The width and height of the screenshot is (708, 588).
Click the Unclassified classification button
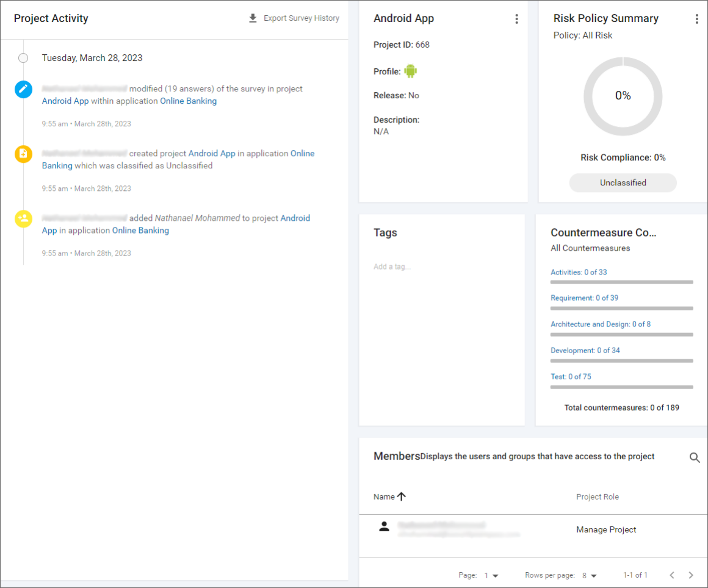[x=623, y=182]
